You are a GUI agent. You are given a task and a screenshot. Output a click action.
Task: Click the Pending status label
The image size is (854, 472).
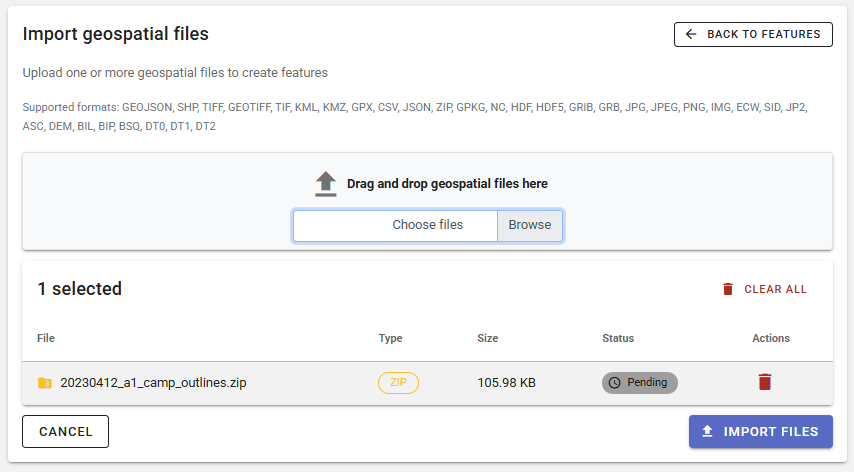click(647, 383)
